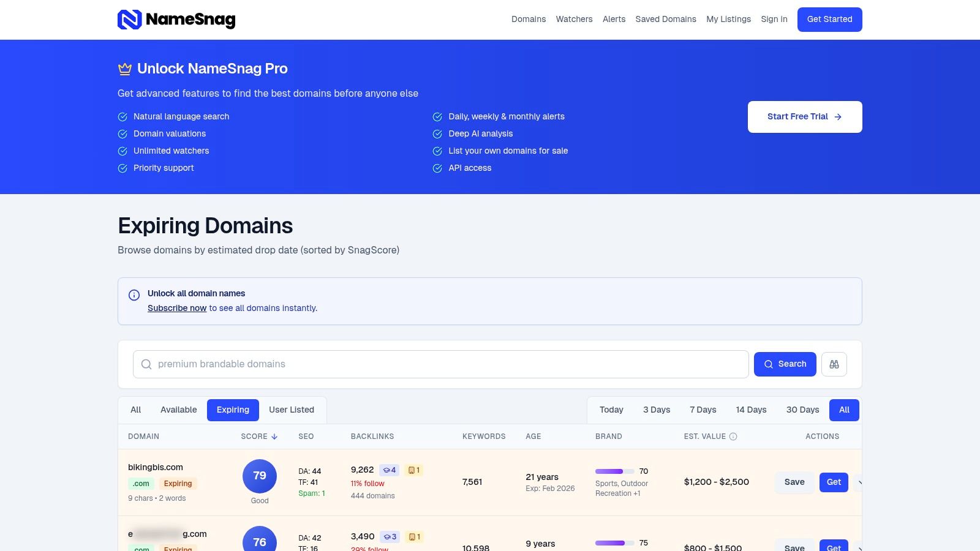Viewport: 980px width, 551px height.
Task: Select the User Listed tab
Action: pyautogui.click(x=292, y=410)
